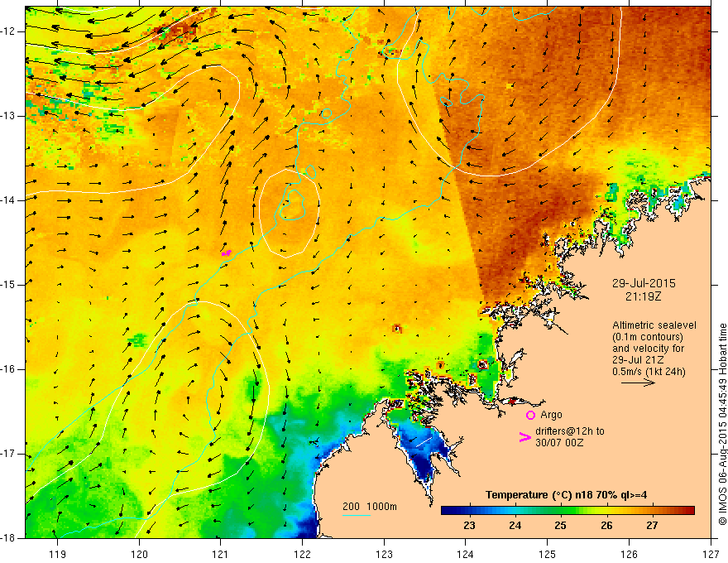728x563 pixels.
Task: Click the '200 1000m' depth label
Action: coord(370,507)
